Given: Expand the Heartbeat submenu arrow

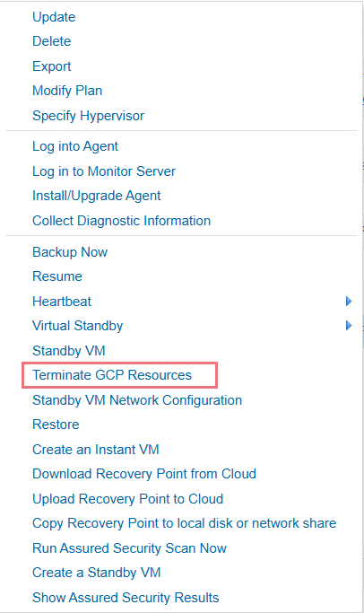Looking at the screenshot, I should (x=349, y=301).
